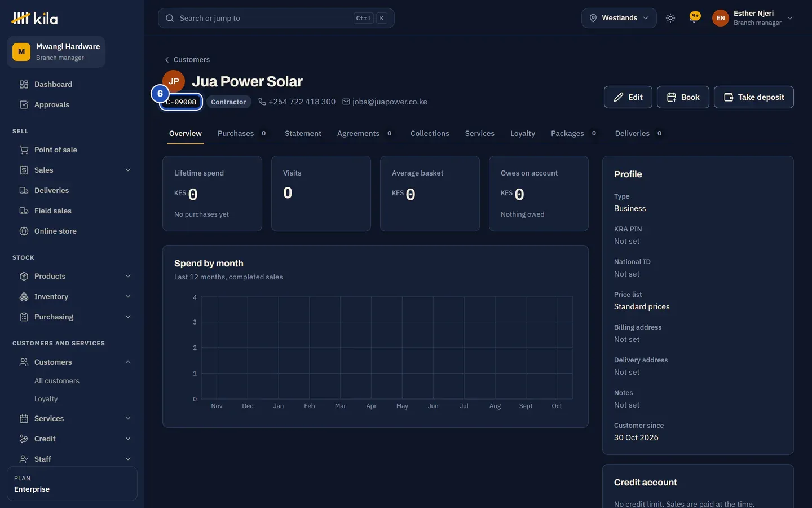
Task: Switch to the Overview tab
Action: (x=186, y=134)
